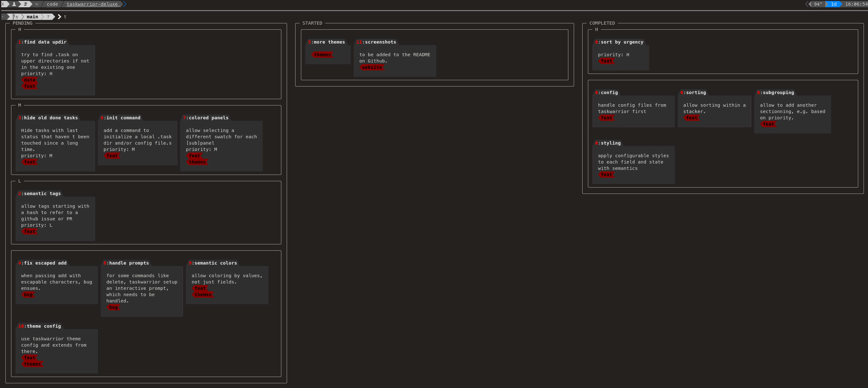Screen dimensions: 868x388
Task: Click the blue chevron after taskwarrior-deluxe
Action: 124,4
